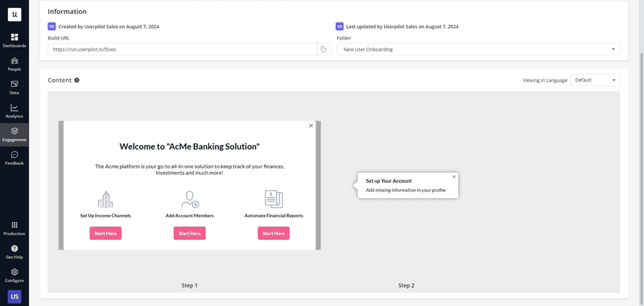644x306 pixels.
Task: Click the 'Information' section heading
Action: pos(67,11)
